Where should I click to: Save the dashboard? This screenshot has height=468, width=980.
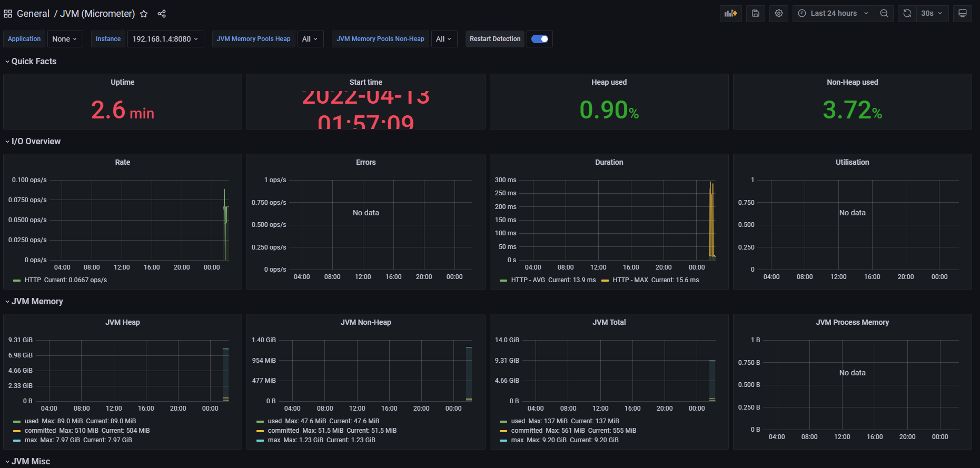756,13
